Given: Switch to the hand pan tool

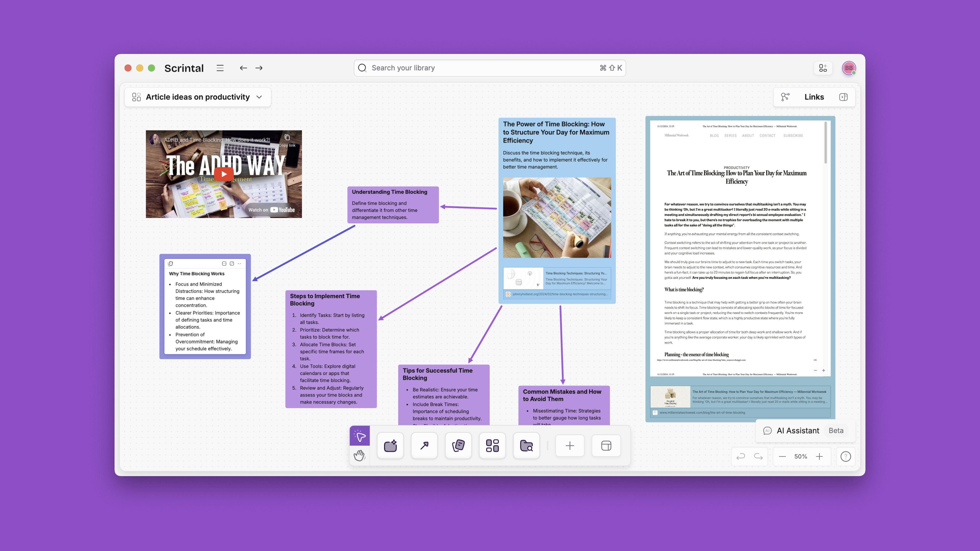Looking at the screenshot, I should 360,455.
